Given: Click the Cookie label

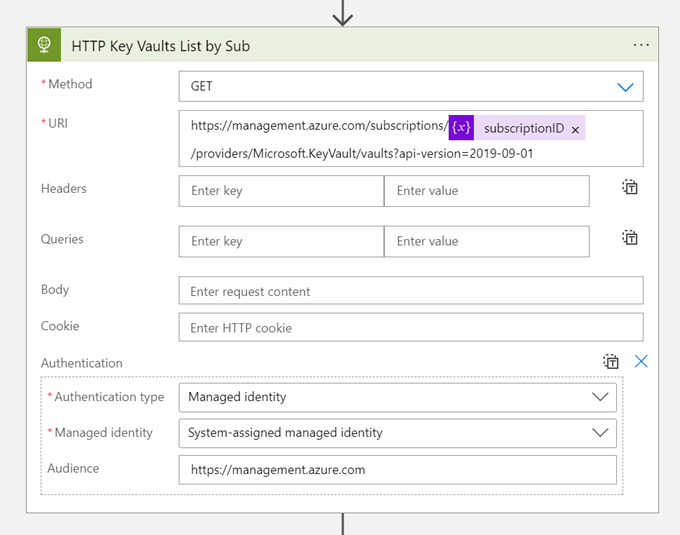Looking at the screenshot, I should point(60,326).
